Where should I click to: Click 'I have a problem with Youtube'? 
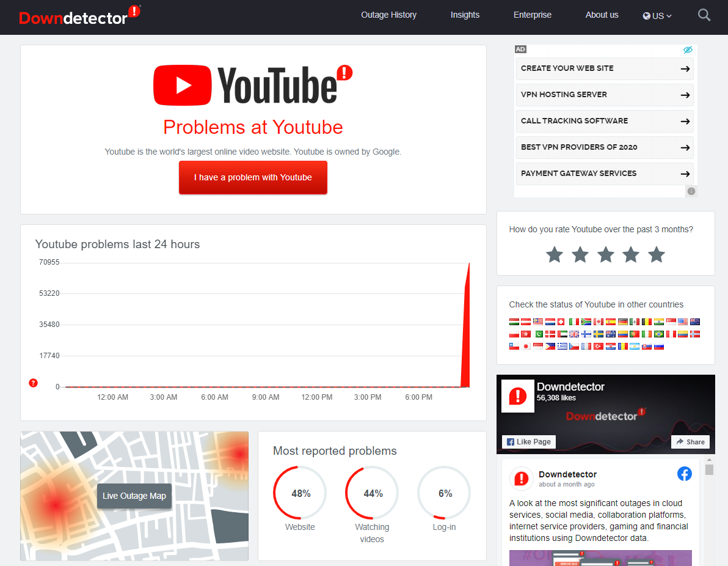(x=253, y=177)
